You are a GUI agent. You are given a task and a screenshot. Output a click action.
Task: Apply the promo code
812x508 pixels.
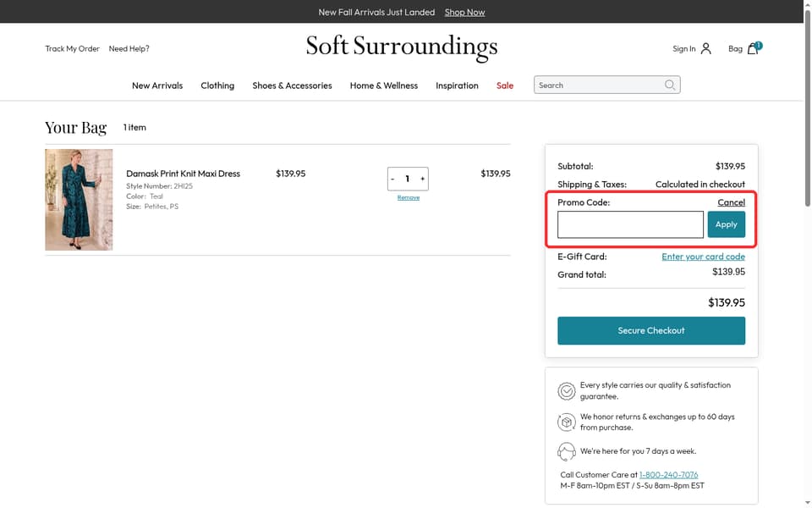click(726, 224)
